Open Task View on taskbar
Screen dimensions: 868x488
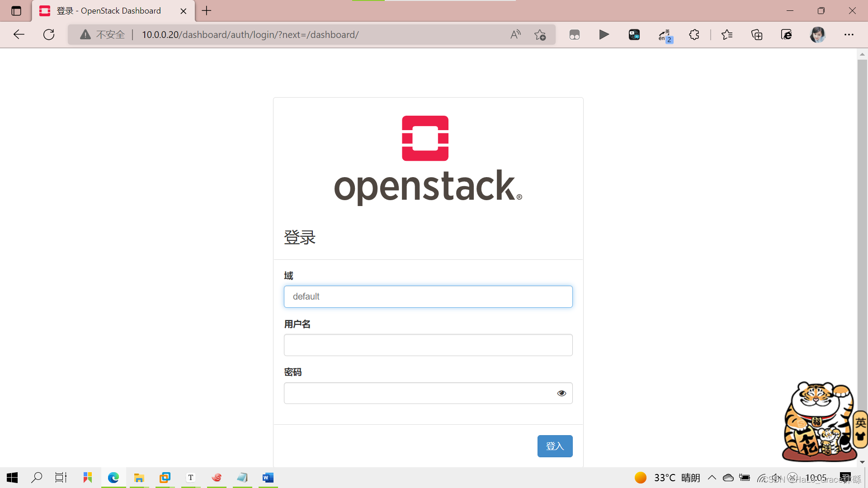pyautogui.click(x=61, y=478)
